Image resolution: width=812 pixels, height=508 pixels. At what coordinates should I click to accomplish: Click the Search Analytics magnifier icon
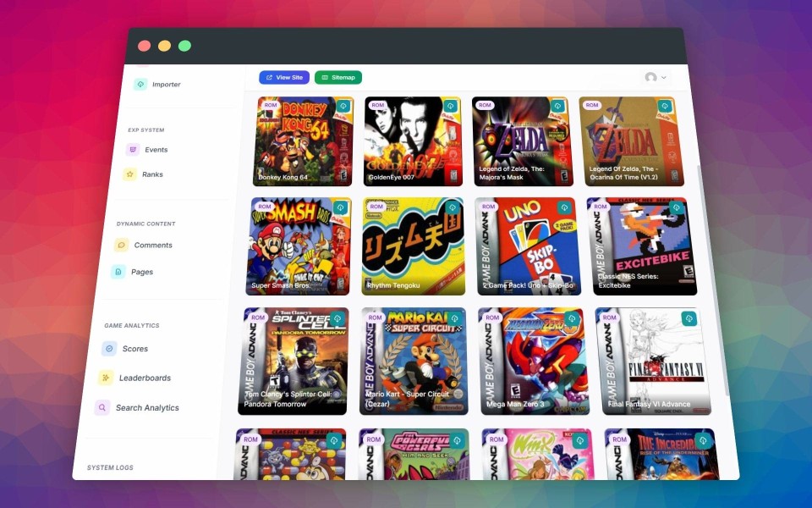click(102, 407)
